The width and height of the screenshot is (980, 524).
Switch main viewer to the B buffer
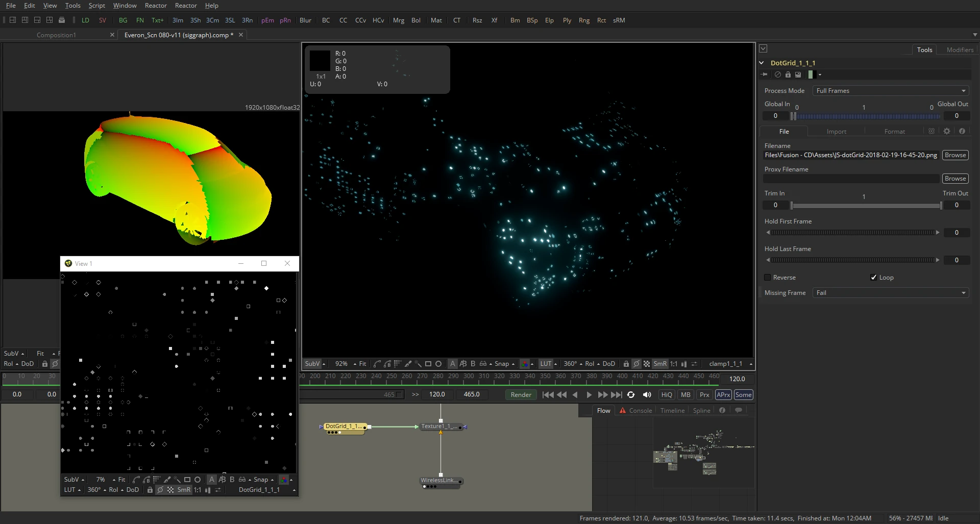(473, 364)
